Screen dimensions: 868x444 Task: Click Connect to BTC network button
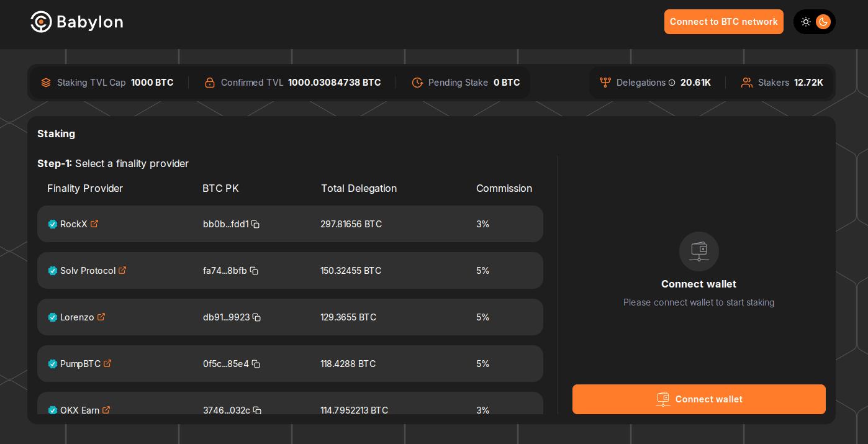724,22
